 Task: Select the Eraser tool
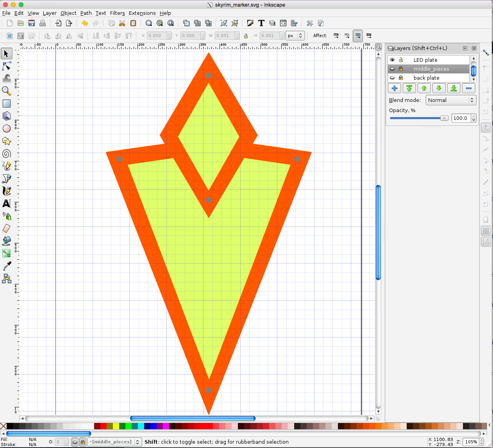(x=7, y=229)
